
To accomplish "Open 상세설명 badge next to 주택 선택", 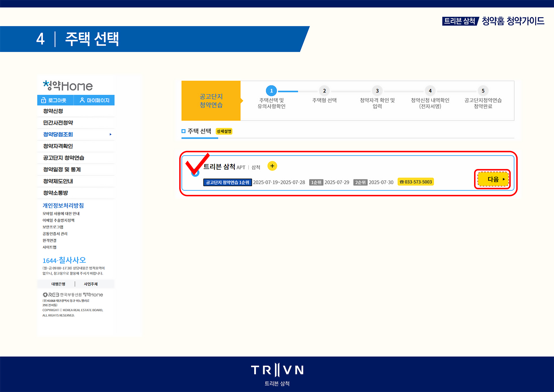I will pyautogui.click(x=224, y=131).
